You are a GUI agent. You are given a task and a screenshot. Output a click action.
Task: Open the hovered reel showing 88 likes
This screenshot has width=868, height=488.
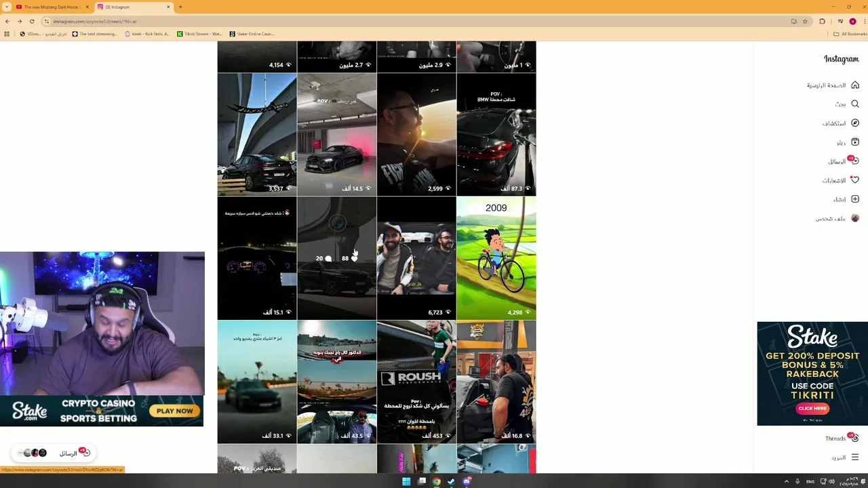(x=336, y=258)
